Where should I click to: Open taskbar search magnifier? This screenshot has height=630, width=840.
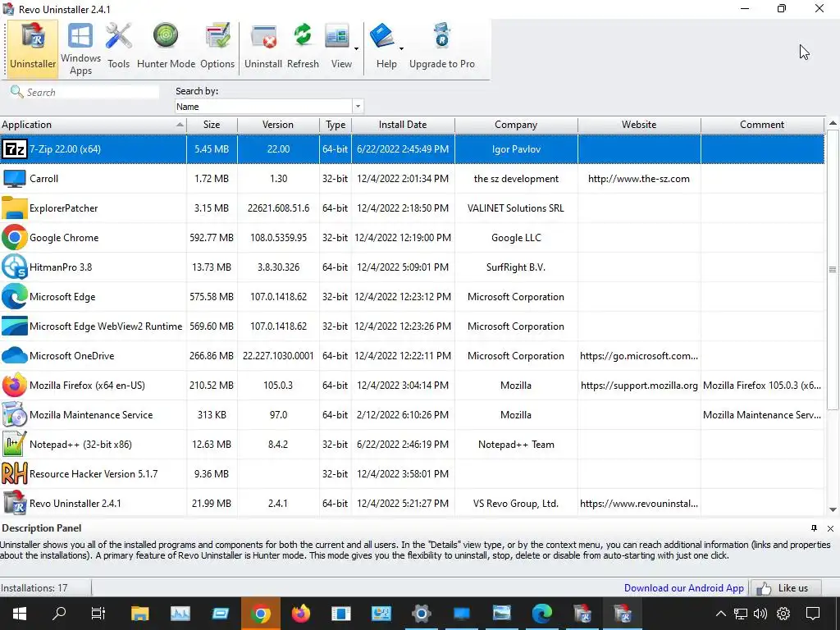[59, 614]
